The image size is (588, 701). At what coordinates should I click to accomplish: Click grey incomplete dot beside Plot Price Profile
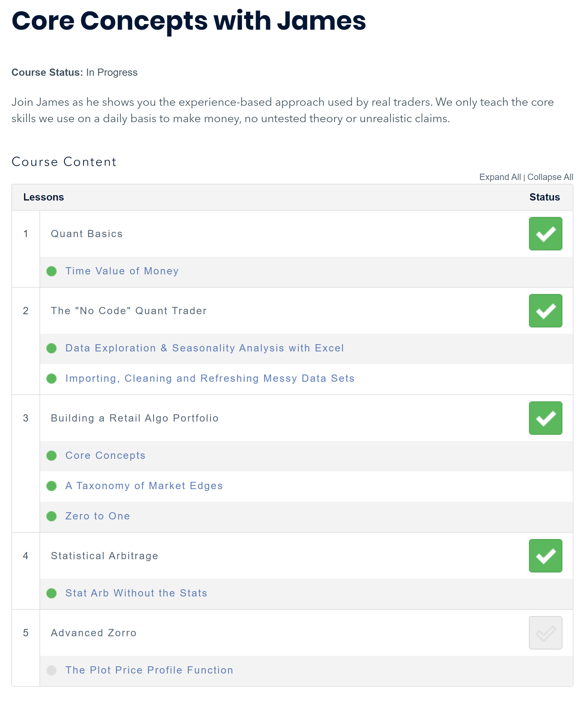(x=51, y=670)
